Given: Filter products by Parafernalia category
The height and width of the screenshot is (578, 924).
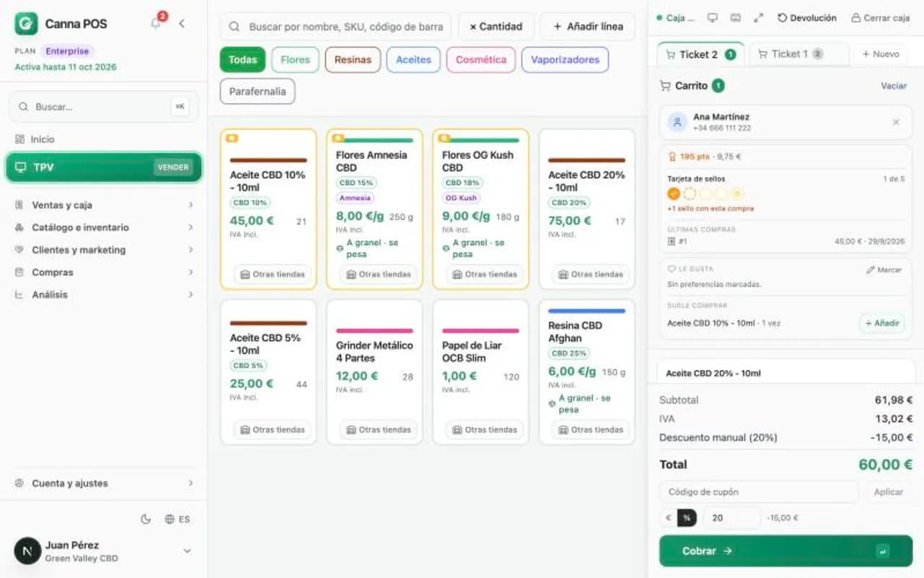Looking at the screenshot, I should click(258, 92).
